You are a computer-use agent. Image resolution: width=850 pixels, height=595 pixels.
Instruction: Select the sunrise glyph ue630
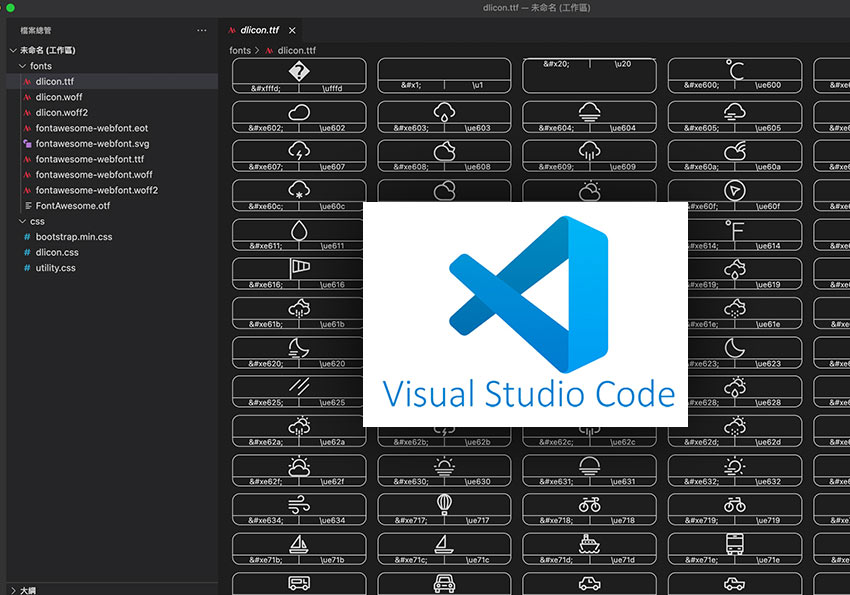tap(444, 466)
